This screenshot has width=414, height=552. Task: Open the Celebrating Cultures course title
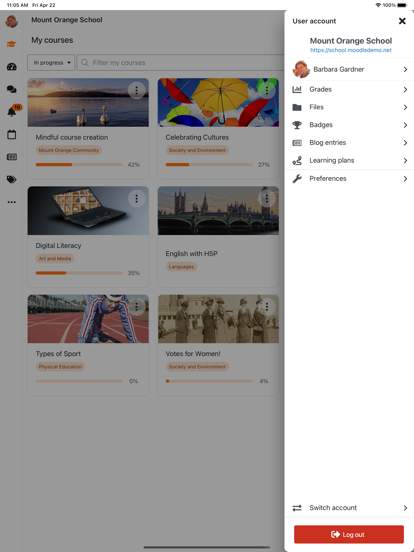[x=197, y=137]
